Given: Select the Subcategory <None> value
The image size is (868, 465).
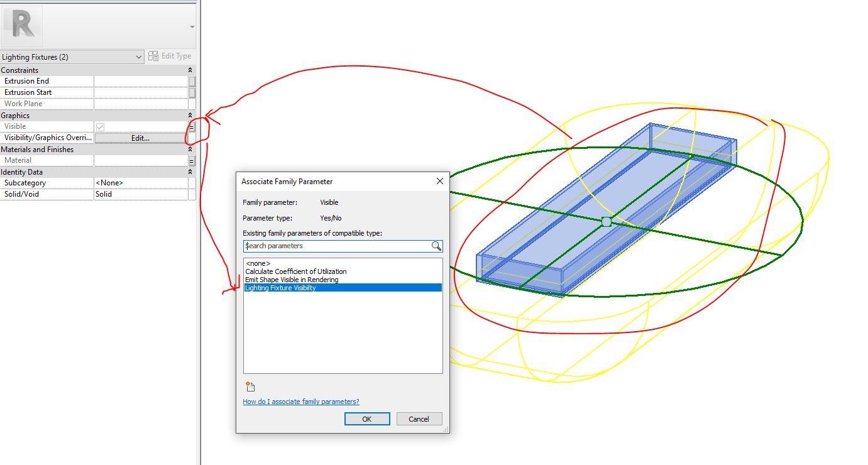Looking at the screenshot, I should [141, 183].
